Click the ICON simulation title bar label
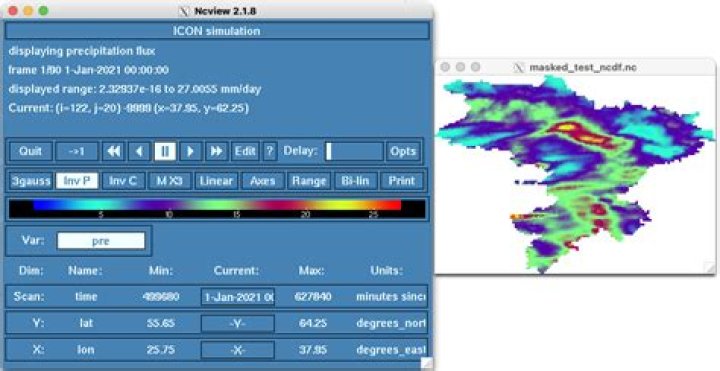Screen dimensions: 720x371 pyautogui.click(x=217, y=31)
